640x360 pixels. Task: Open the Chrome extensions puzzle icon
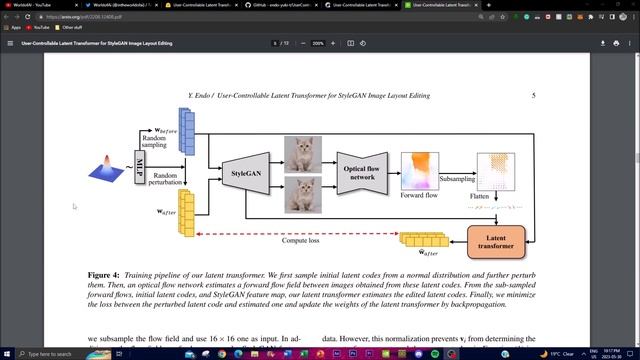[x=591, y=17]
